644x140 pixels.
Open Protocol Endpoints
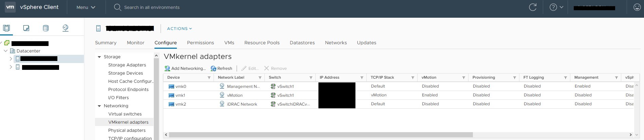pos(128,89)
